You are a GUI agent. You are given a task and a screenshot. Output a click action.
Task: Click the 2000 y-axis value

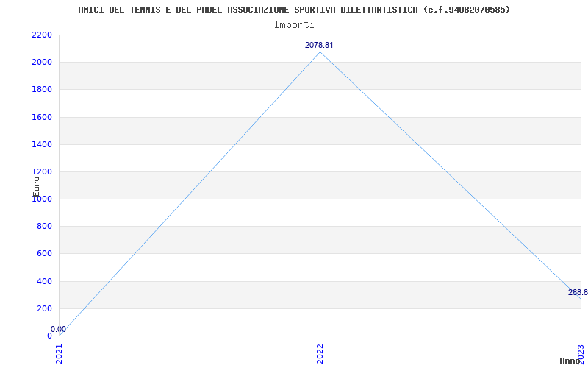pyautogui.click(x=42, y=63)
